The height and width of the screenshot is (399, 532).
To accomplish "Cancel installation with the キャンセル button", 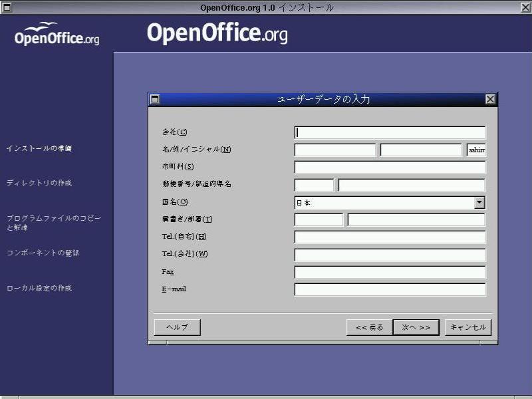I will click(x=468, y=327).
